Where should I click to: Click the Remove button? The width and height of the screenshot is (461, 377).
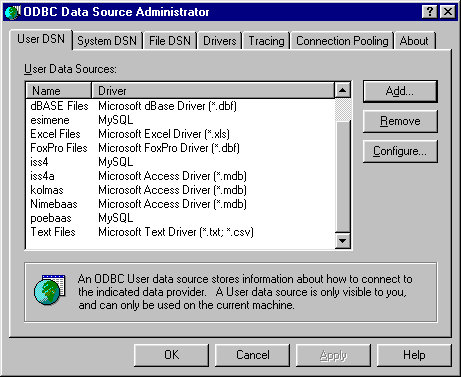400,121
